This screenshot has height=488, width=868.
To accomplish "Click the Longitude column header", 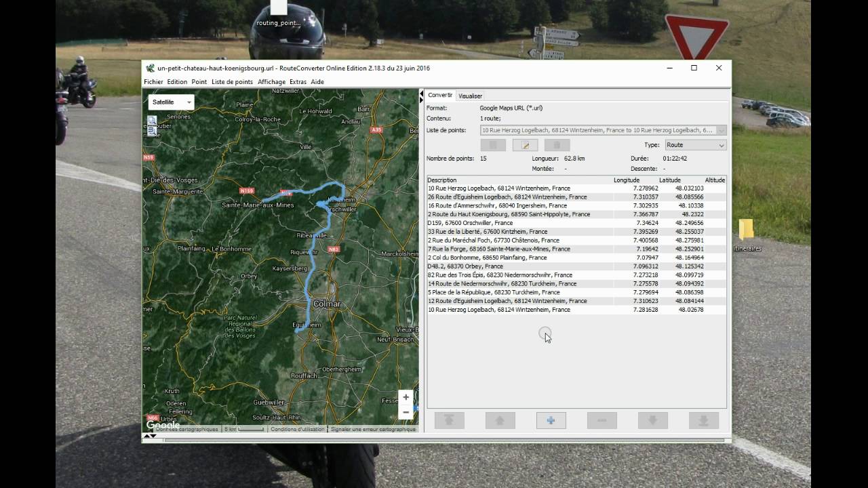I will tap(636, 180).
